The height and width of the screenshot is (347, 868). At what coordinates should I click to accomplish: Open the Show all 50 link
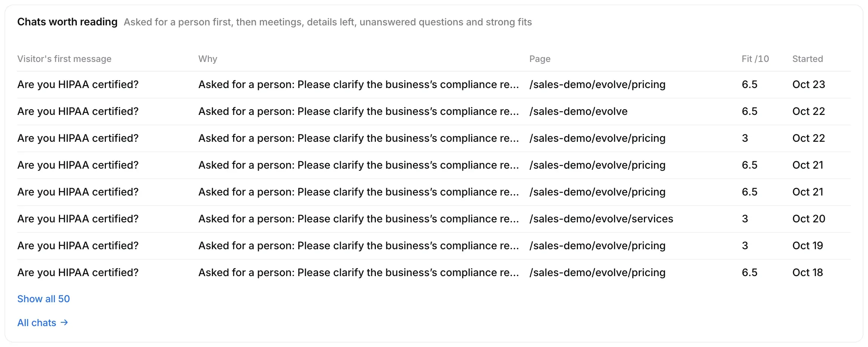44,299
